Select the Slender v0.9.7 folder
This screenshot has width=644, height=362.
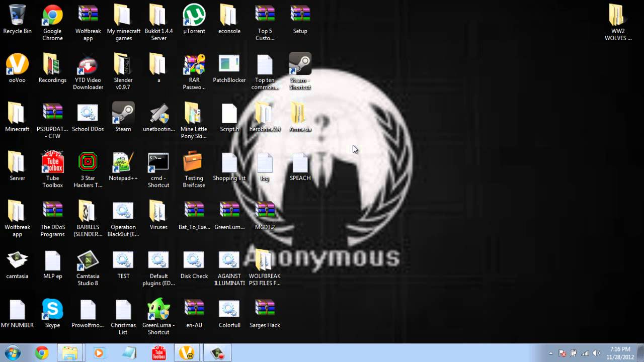pyautogui.click(x=123, y=71)
